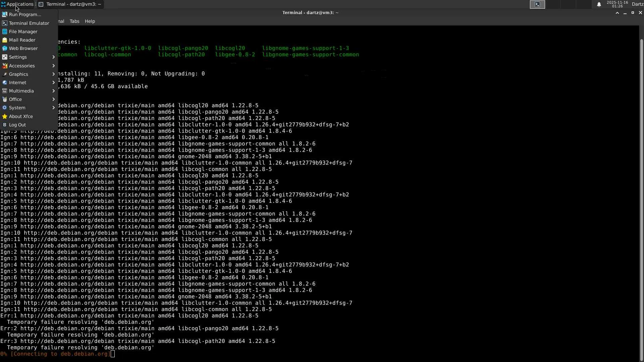This screenshot has height=362, width=644.
Task: Click the terminal workspace switcher thumbnail
Action: [537, 4]
